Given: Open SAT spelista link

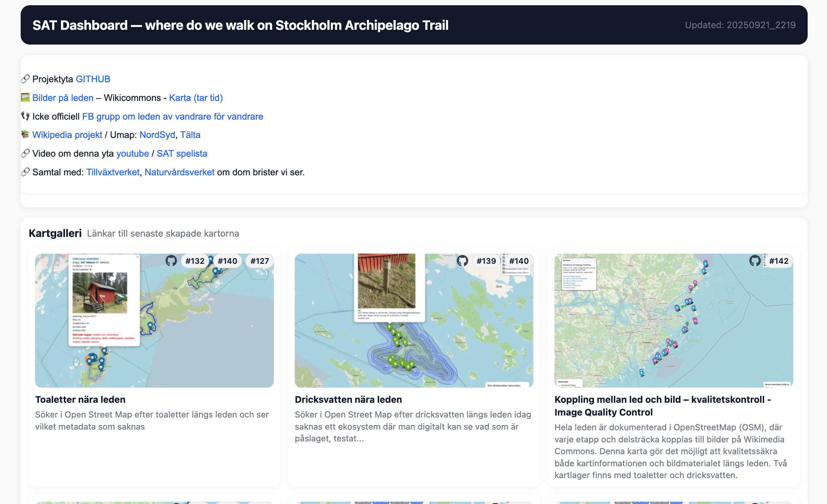Looking at the screenshot, I should (182, 154).
